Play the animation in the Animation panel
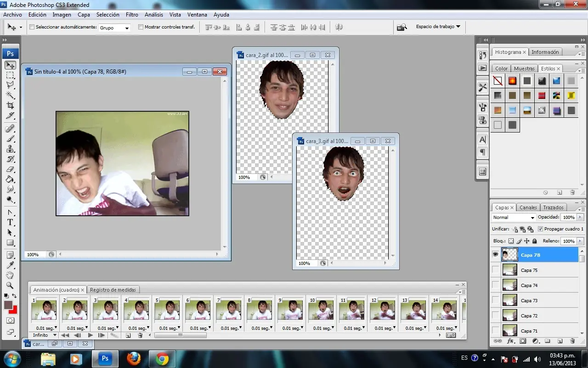The height and width of the screenshot is (368, 588). pos(90,335)
